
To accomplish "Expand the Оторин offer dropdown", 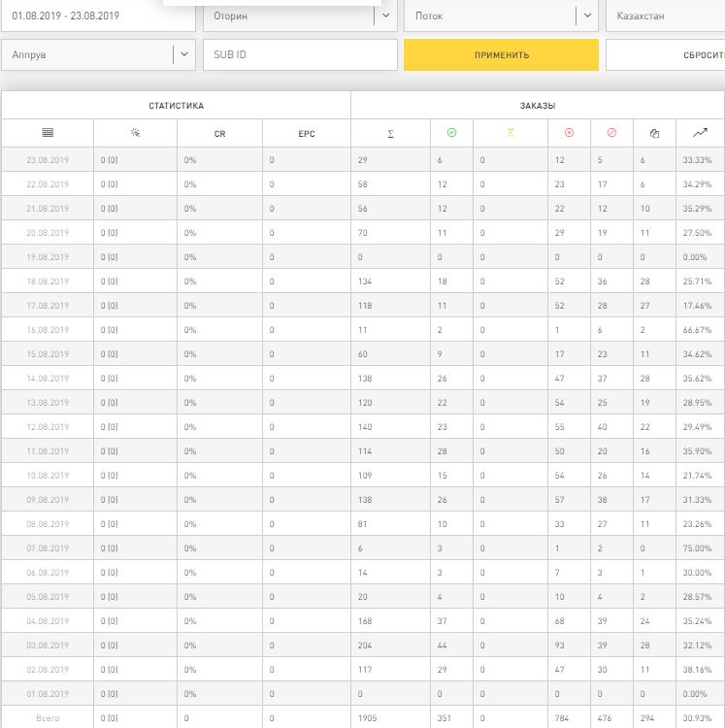I will click(x=385, y=16).
